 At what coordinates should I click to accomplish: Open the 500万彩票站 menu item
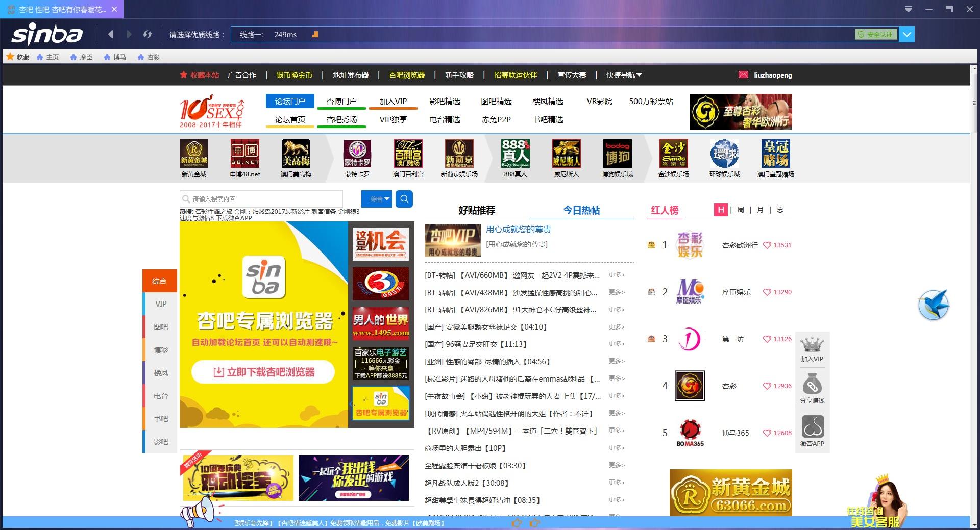pyautogui.click(x=651, y=101)
